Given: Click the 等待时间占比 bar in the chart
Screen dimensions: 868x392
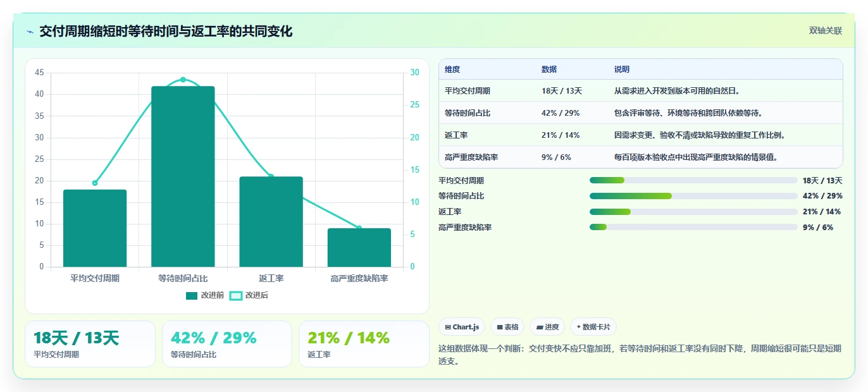Looking at the screenshot, I should (x=183, y=176).
